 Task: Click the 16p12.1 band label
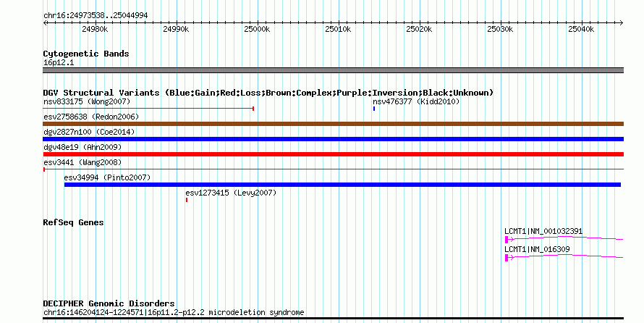tap(59, 62)
